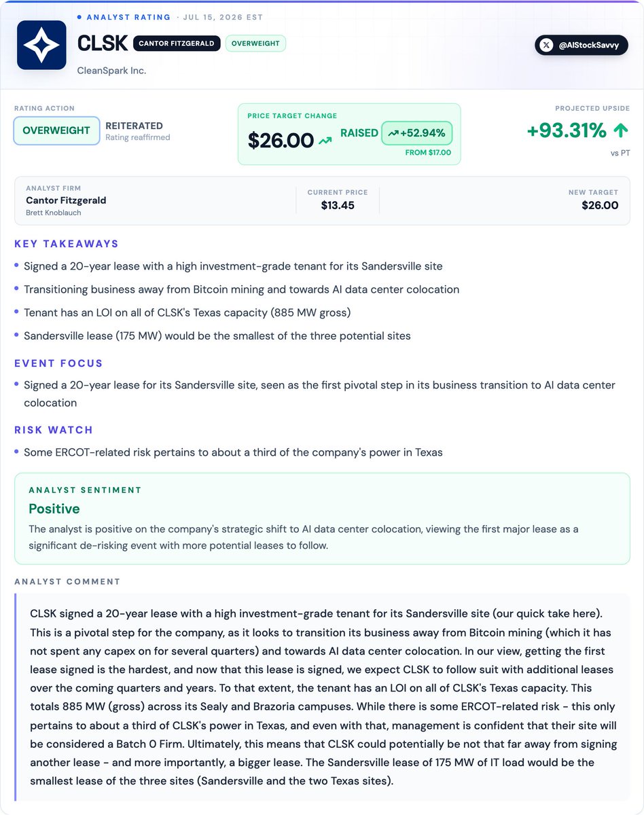This screenshot has height=815, width=644.
Task: Click the +52.94% raised percentage badge
Action: (x=417, y=133)
